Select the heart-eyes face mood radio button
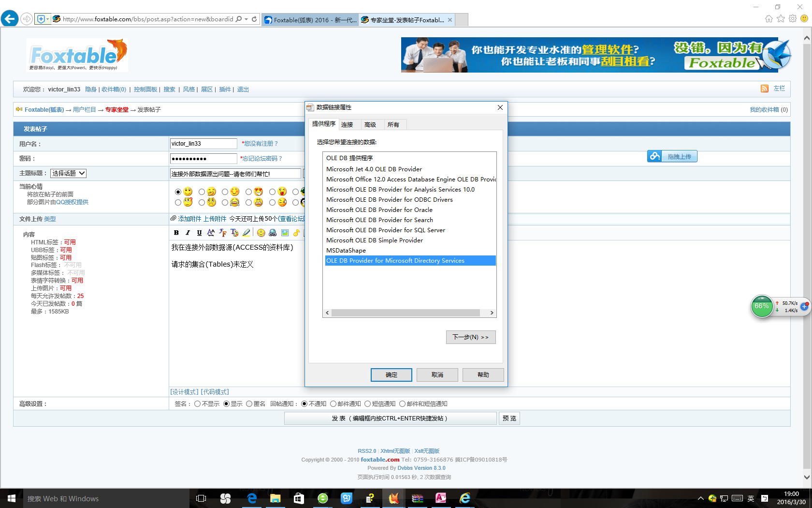Screen dimensions: 812x508 248,192
